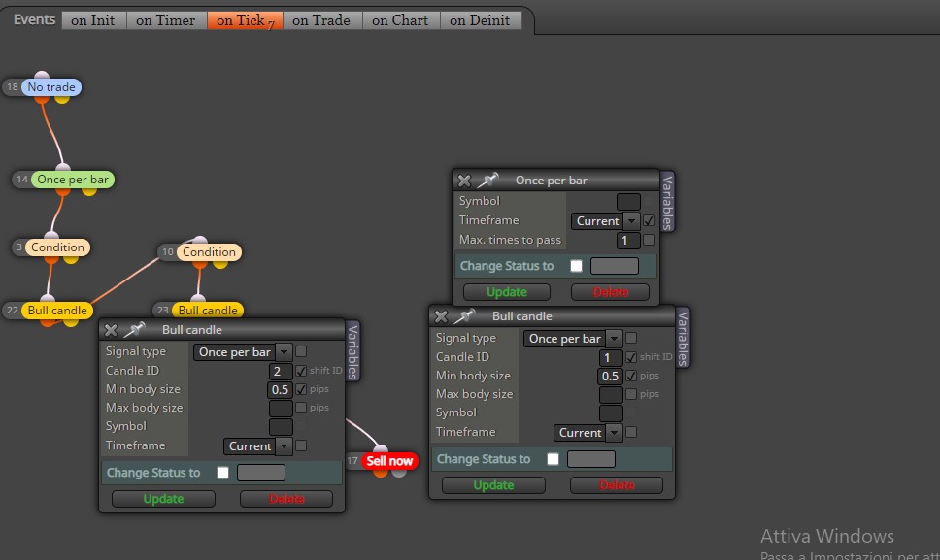Switch to the on Trade event tab
This screenshot has width=940, height=560.
tap(321, 20)
